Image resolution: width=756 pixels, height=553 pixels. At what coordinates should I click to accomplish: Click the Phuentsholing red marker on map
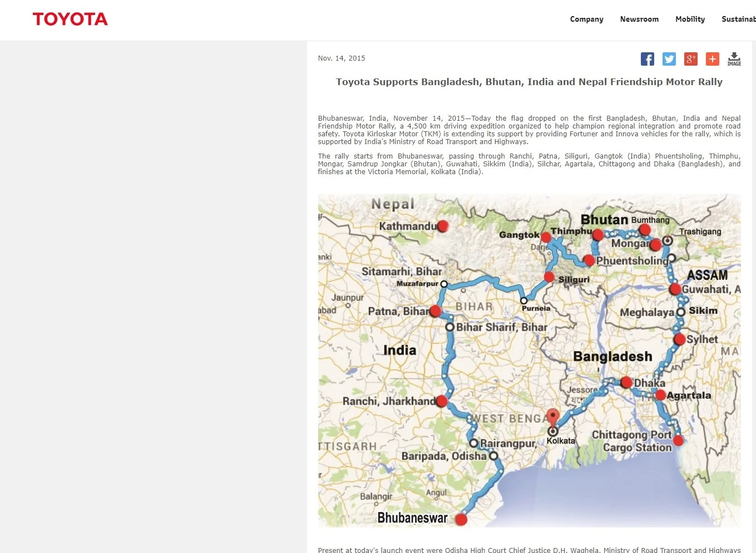[589, 260]
